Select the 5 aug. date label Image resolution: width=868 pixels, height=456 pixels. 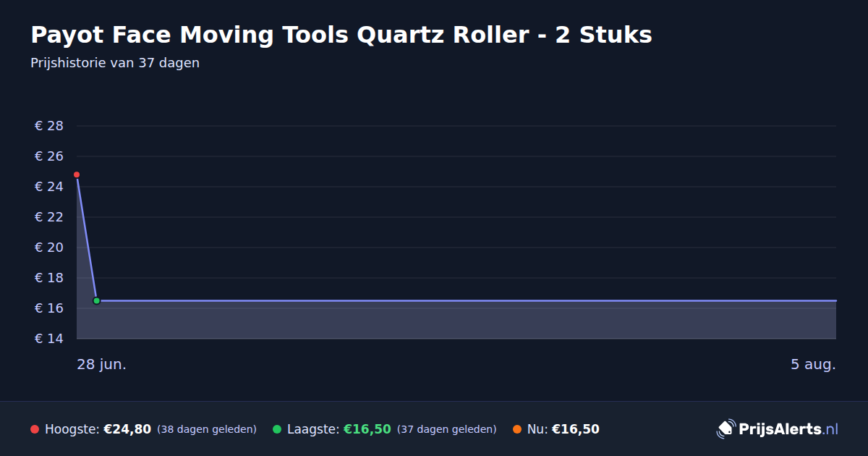pyautogui.click(x=813, y=364)
